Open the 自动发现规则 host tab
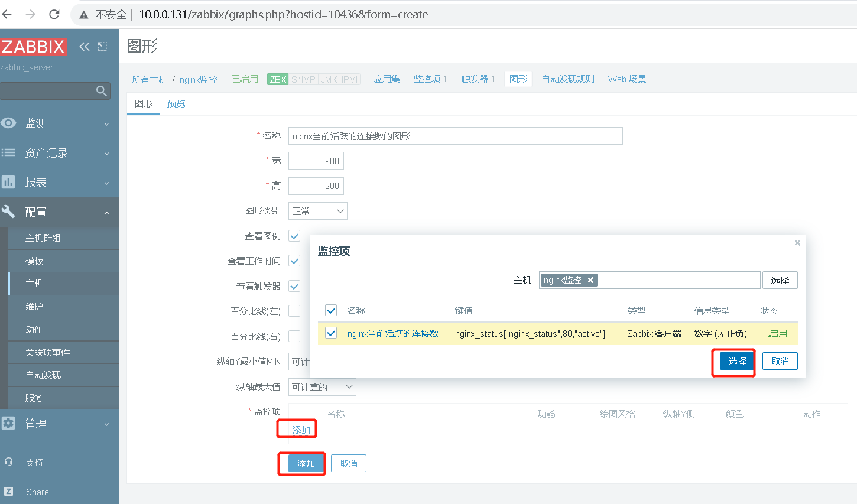 pyautogui.click(x=568, y=79)
